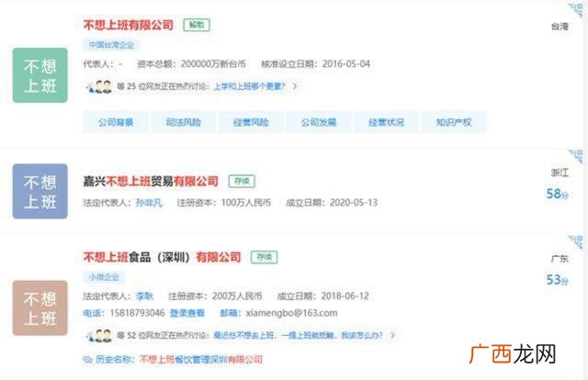The image size is (588, 380).
Task: Open discussion link 上学和上班哪个更重要?
Action: pyautogui.click(x=249, y=86)
